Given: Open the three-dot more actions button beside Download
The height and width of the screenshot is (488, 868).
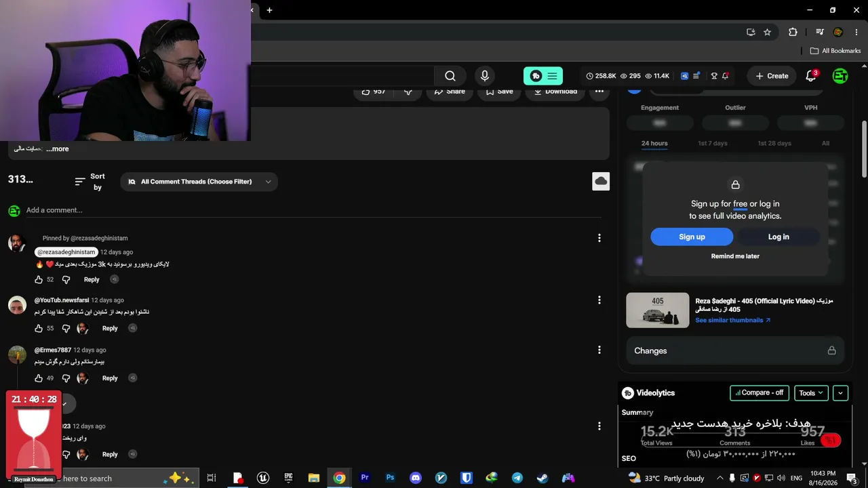Looking at the screenshot, I should pos(599,91).
